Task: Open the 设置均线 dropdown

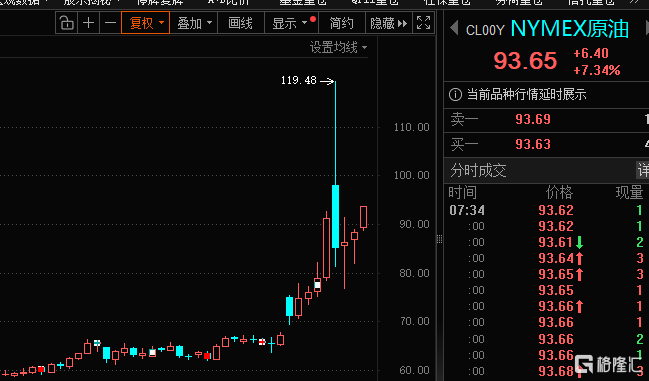Action: (x=338, y=48)
